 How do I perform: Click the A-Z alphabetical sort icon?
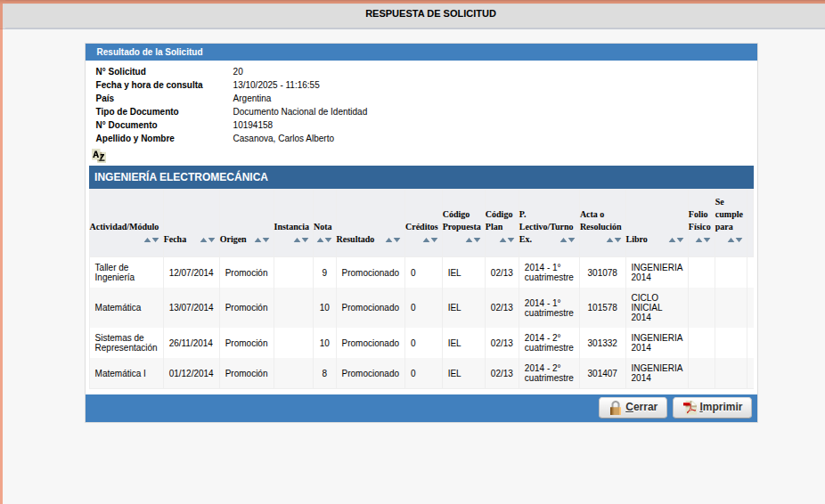pos(99,156)
